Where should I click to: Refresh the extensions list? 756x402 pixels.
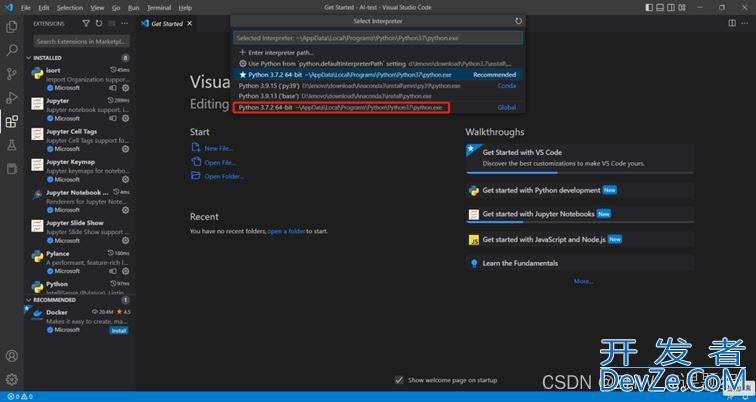99,23
